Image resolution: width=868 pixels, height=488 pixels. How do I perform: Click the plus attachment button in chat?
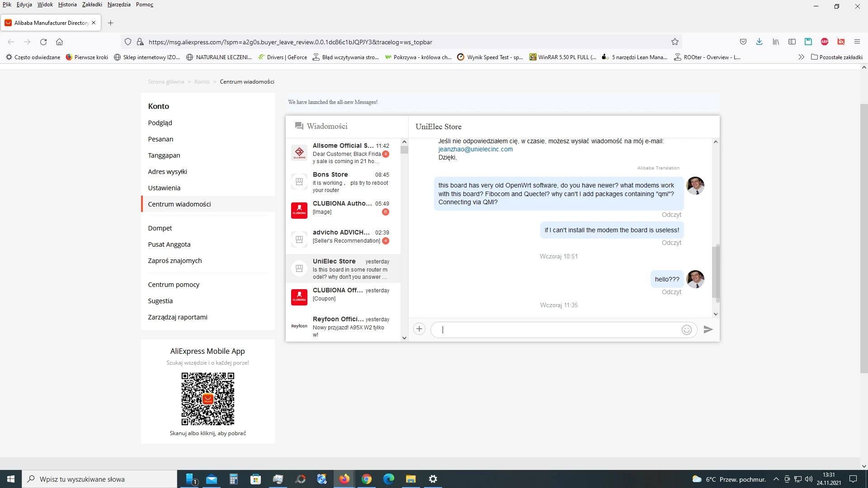419,329
